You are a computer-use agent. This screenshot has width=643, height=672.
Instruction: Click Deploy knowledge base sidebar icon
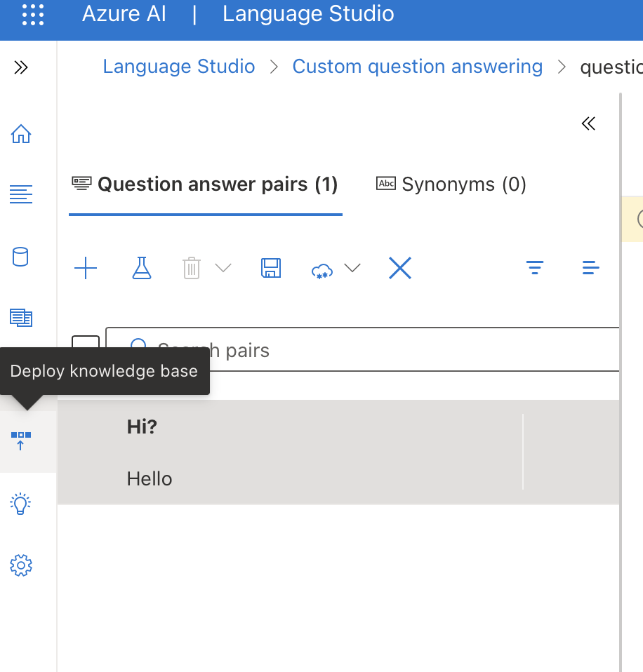[21, 441]
